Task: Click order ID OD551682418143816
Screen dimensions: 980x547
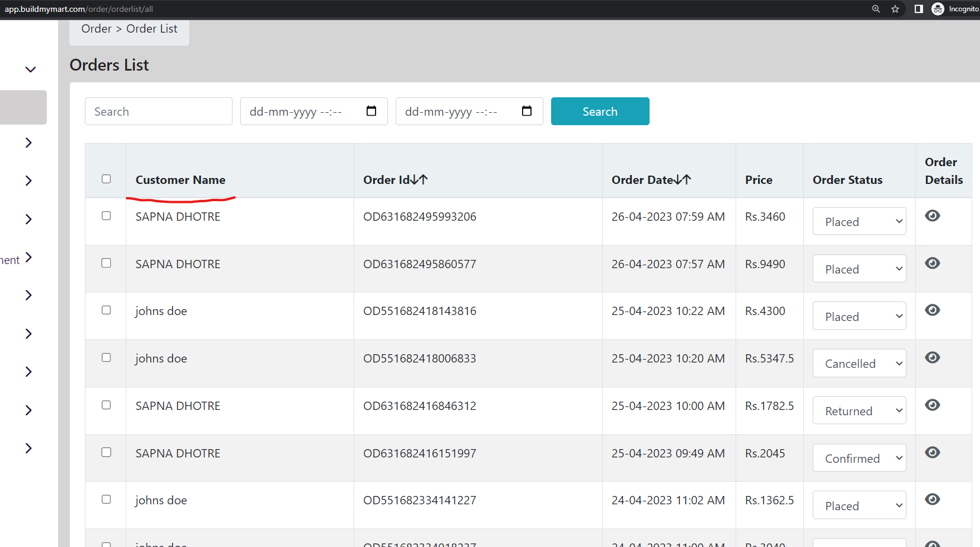Action: [419, 311]
